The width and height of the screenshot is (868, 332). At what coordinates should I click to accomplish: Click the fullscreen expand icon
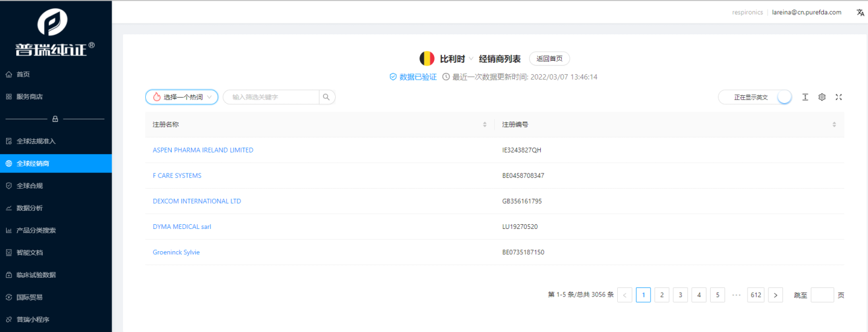(x=838, y=97)
